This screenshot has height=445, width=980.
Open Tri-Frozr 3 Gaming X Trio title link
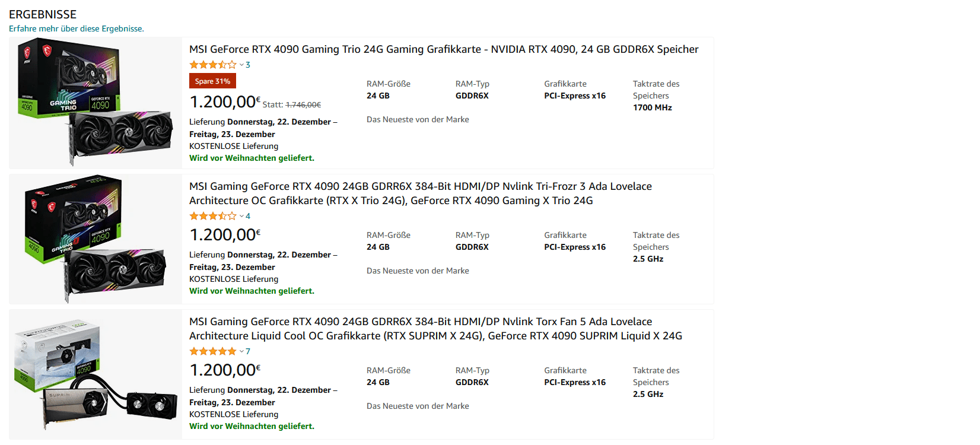point(421,193)
